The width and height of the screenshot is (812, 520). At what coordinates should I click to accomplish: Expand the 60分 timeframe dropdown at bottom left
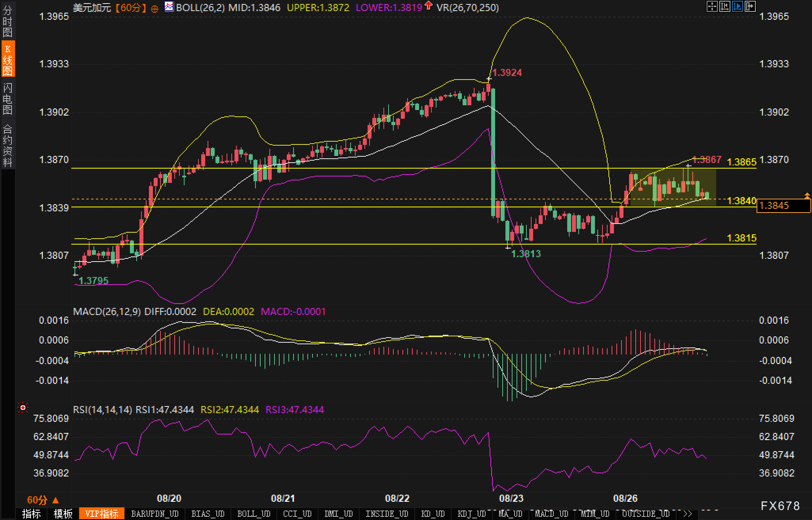tap(42, 500)
